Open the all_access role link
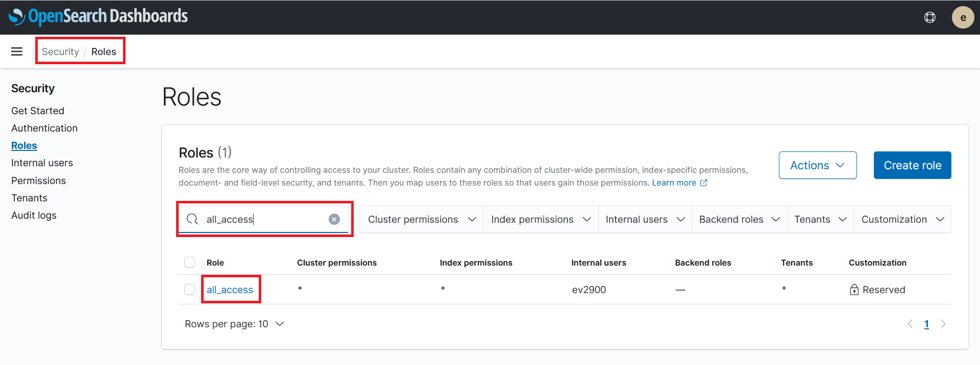The width and height of the screenshot is (980, 365). pyautogui.click(x=230, y=290)
